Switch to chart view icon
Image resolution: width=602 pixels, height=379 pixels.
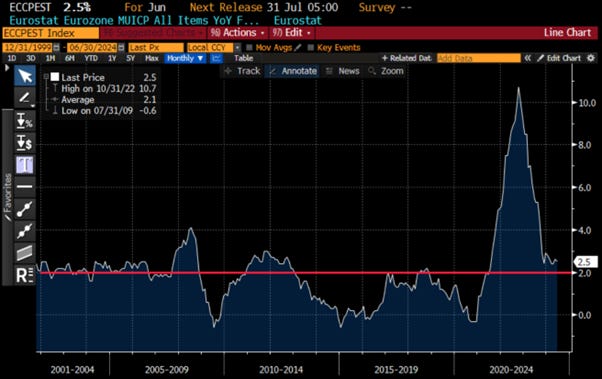click(217, 58)
